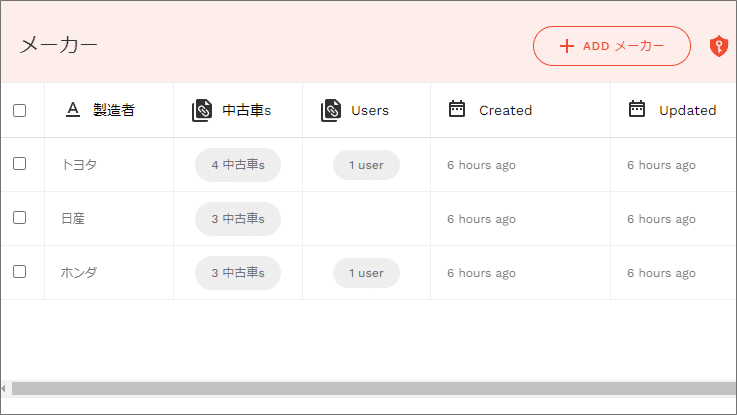Viewport: 737px width, 415px height.
Task: Click the relation icon beside Users header
Action: click(x=331, y=110)
